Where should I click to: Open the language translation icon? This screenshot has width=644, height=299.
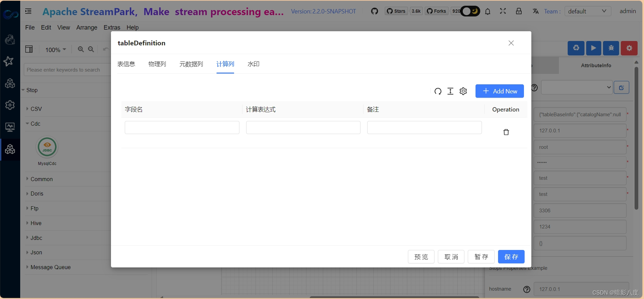535,11
